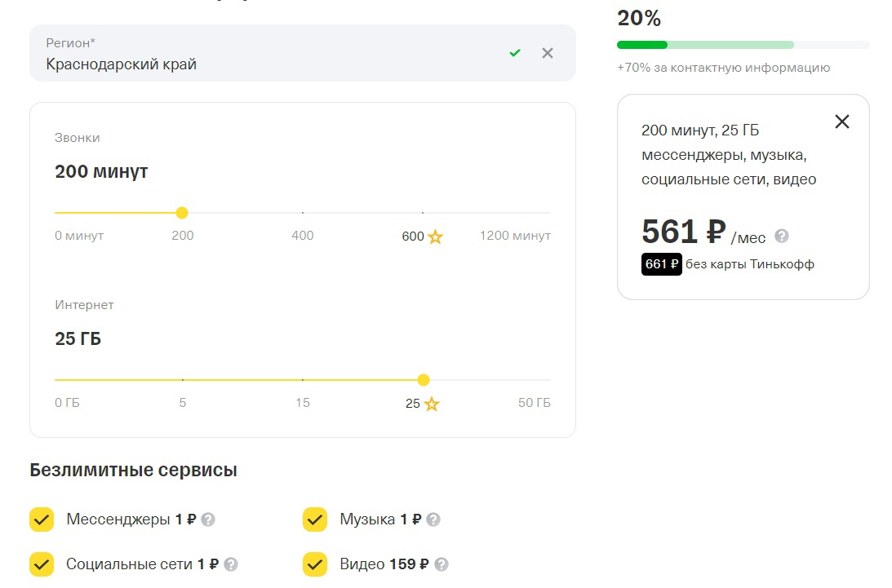Uncheck the Музыка checkbox

(315, 519)
